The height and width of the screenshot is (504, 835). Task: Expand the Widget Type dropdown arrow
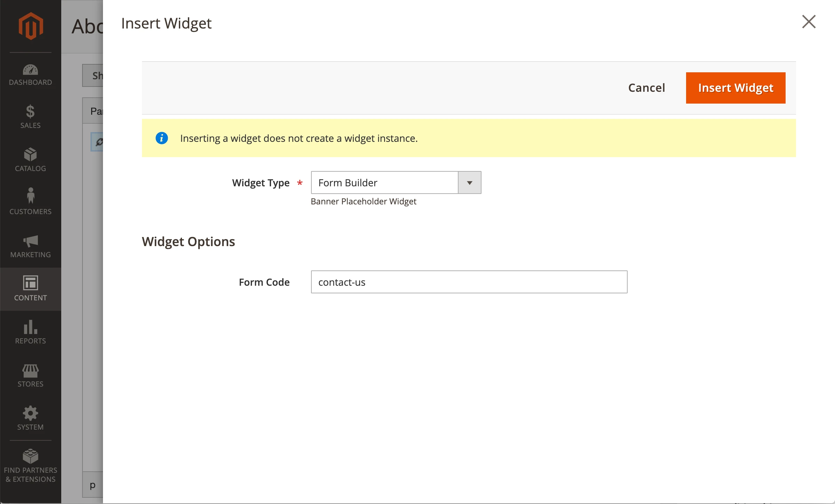[469, 183]
